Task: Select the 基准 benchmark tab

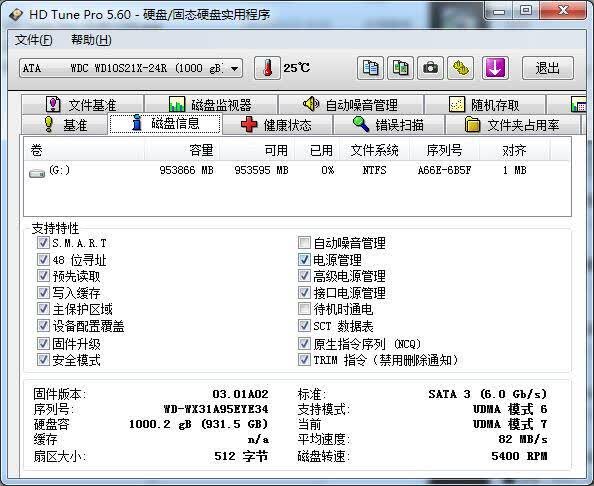Action: [x=64, y=125]
